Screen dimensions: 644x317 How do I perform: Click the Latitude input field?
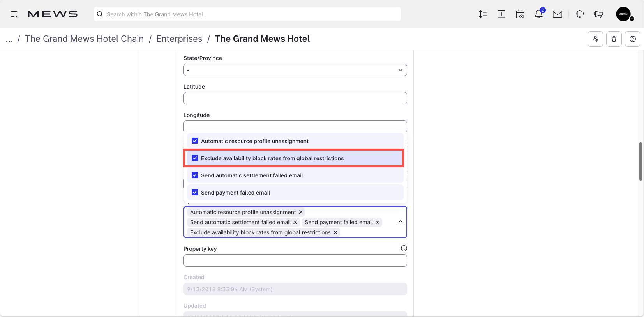(295, 98)
